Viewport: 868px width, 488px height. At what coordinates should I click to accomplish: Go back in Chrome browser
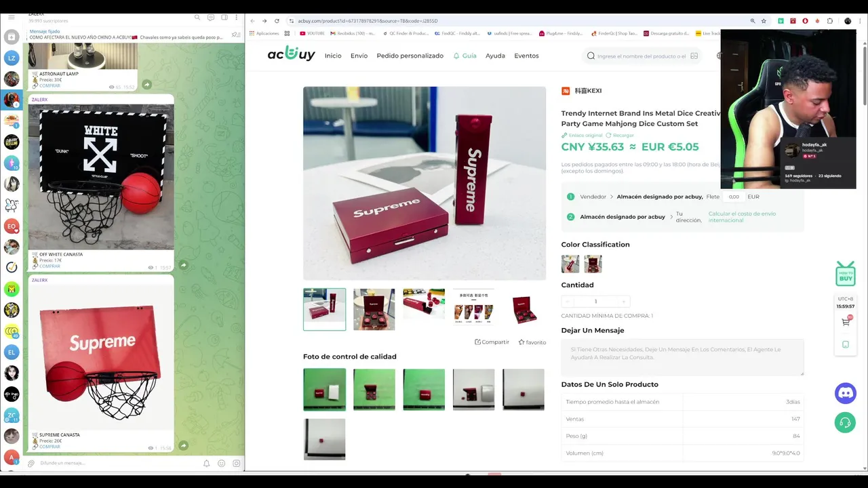point(253,21)
